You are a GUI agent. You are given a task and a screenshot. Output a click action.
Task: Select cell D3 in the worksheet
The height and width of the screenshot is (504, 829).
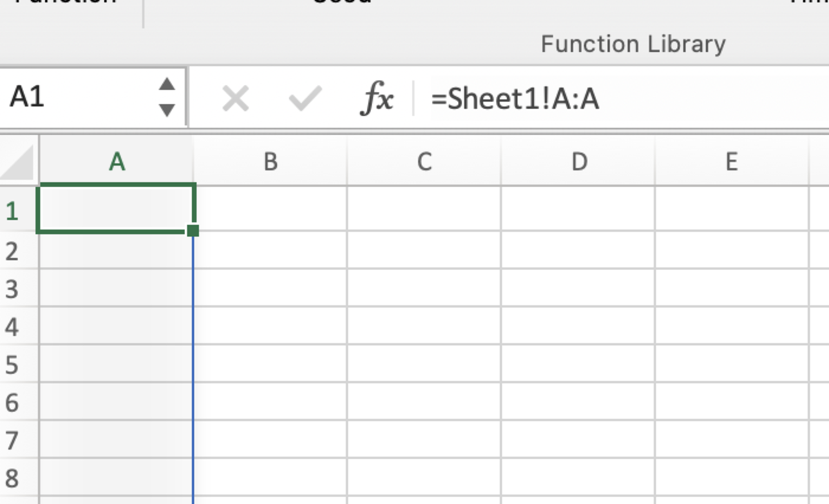(578, 288)
